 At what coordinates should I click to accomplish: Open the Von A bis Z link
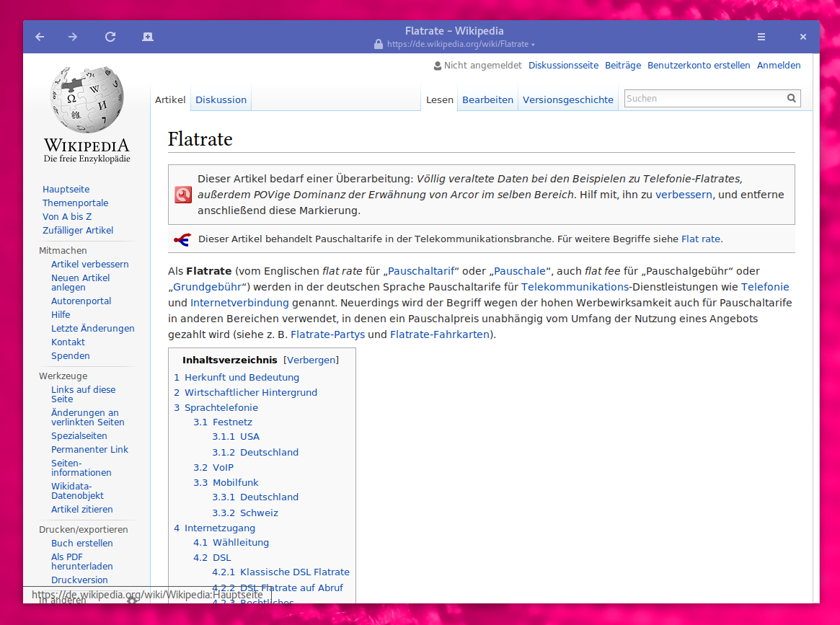[67, 216]
